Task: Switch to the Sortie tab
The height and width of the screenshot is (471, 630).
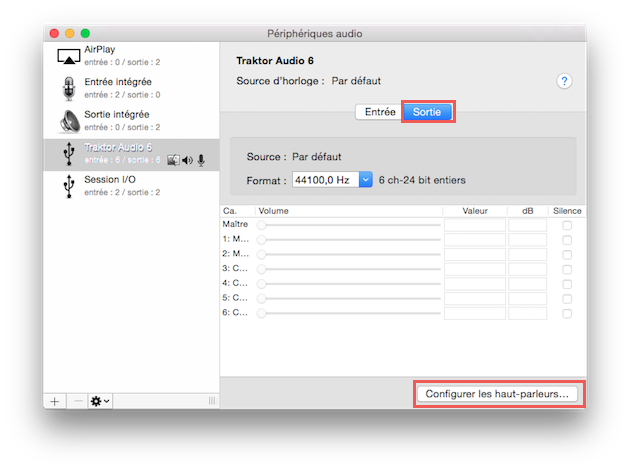Action: (427, 112)
